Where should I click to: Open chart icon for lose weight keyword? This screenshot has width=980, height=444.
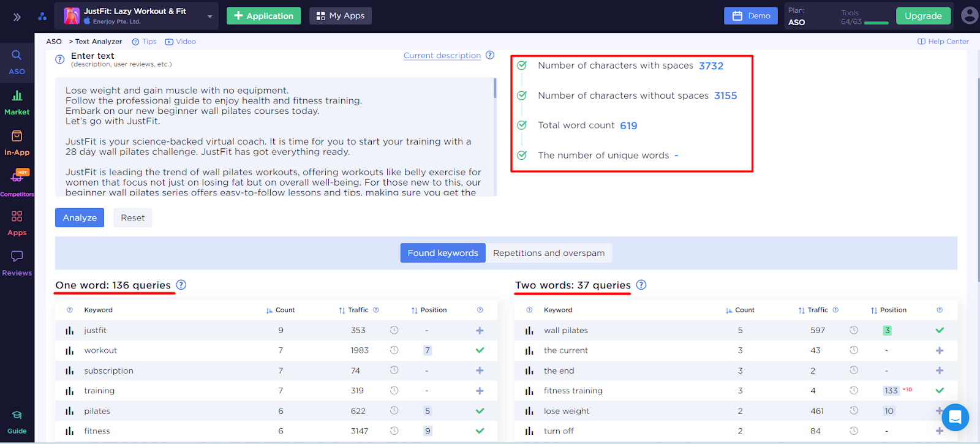(x=529, y=411)
